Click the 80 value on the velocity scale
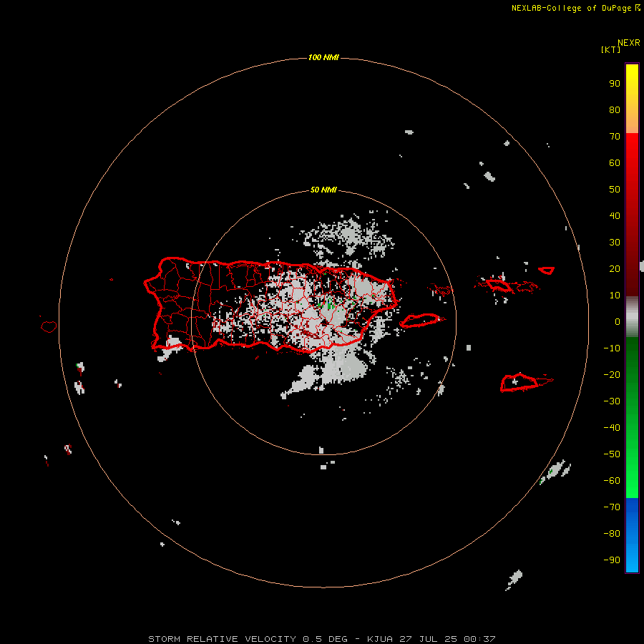The height and width of the screenshot is (644, 644). pyautogui.click(x=615, y=109)
